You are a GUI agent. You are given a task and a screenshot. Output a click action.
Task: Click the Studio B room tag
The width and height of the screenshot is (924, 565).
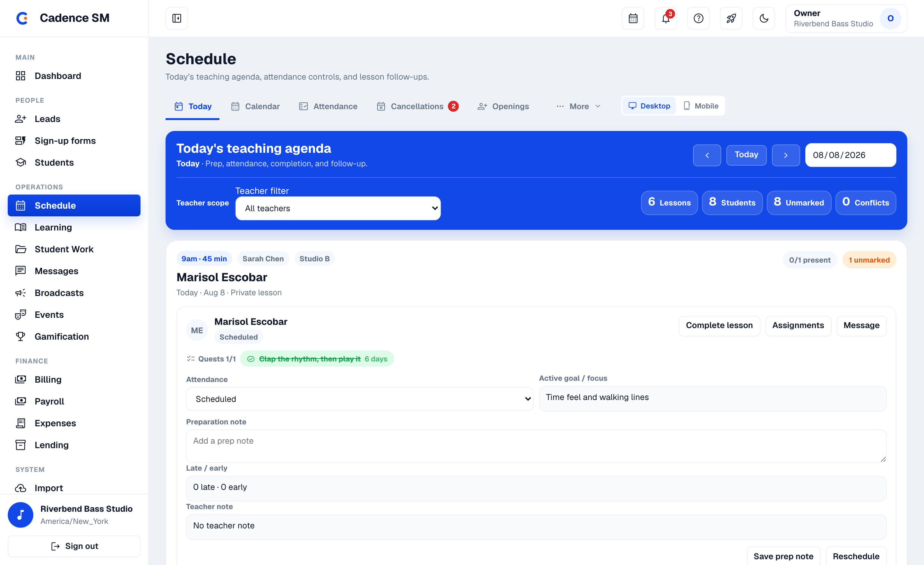[x=314, y=258]
